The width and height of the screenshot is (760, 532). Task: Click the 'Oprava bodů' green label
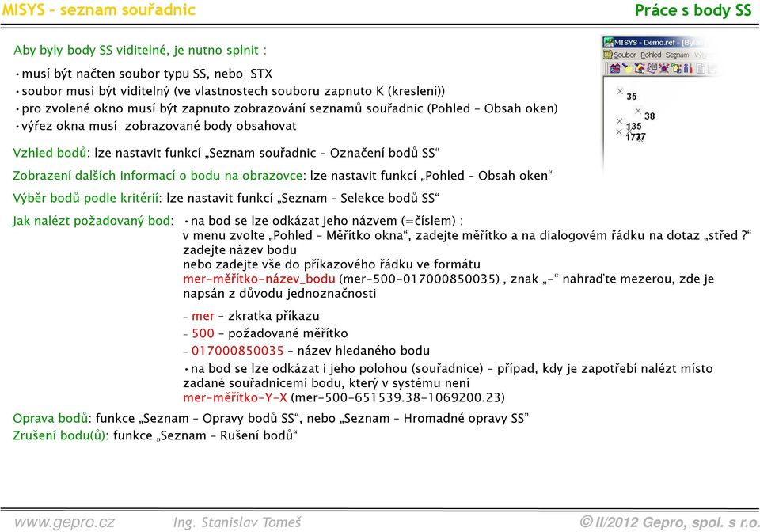point(51,418)
